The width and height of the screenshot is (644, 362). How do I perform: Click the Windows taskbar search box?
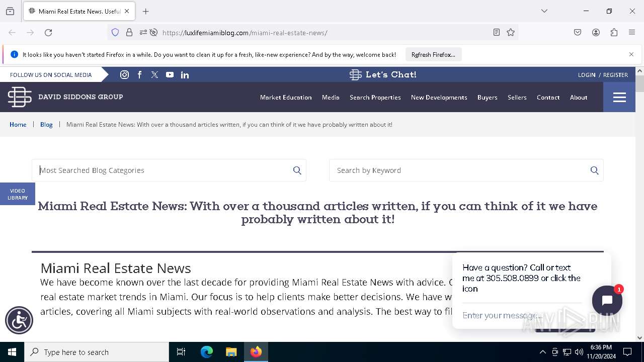pos(97,352)
